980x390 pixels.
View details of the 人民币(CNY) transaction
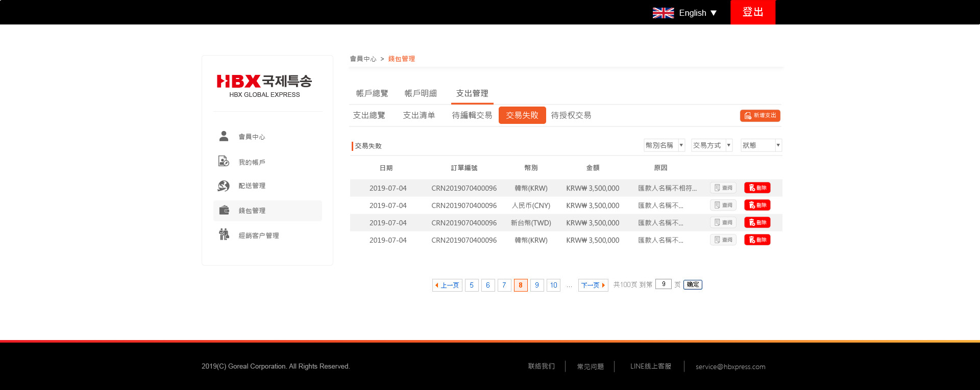[723, 205]
